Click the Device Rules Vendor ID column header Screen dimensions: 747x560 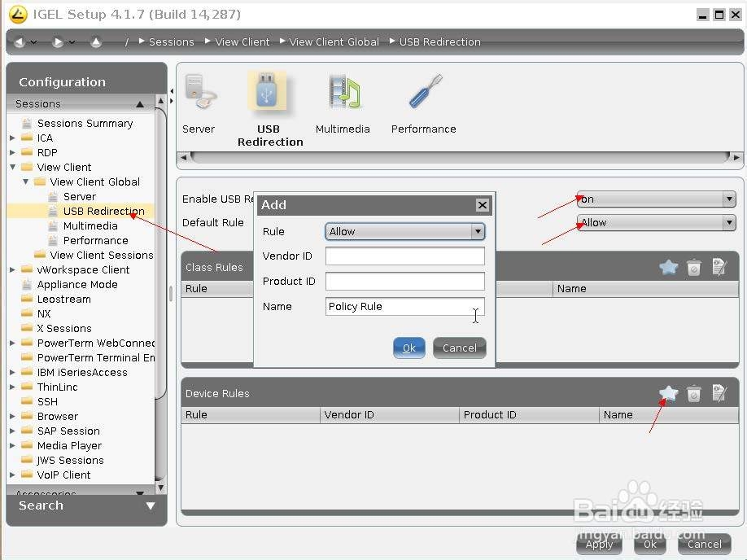click(389, 415)
